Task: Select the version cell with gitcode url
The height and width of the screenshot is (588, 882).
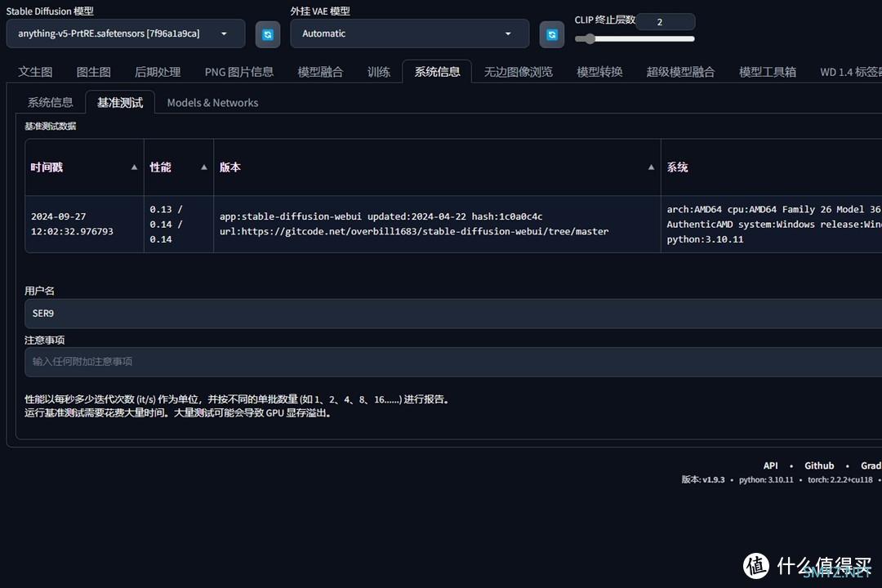Action: point(437,224)
